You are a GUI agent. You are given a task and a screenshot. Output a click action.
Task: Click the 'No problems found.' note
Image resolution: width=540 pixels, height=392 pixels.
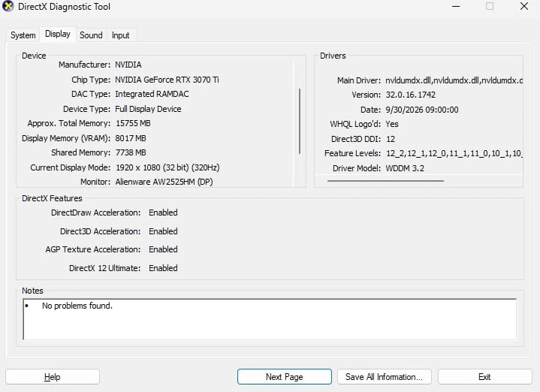point(77,306)
